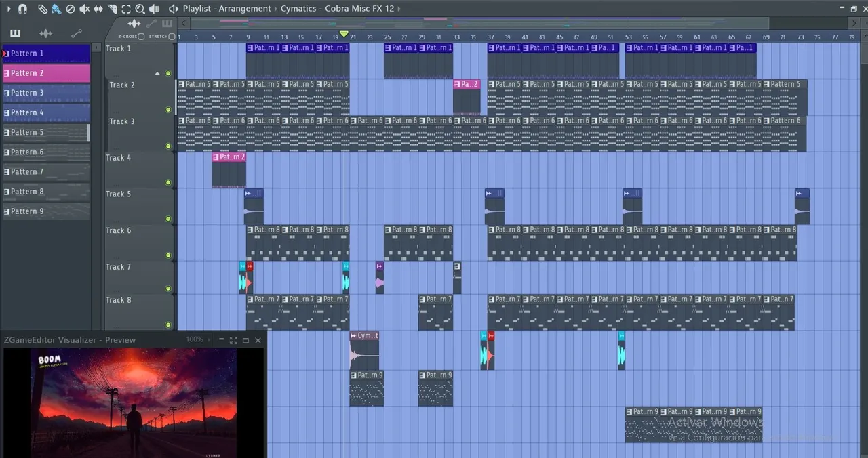Select the Mute tool
The image size is (868, 458).
click(x=84, y=9)
